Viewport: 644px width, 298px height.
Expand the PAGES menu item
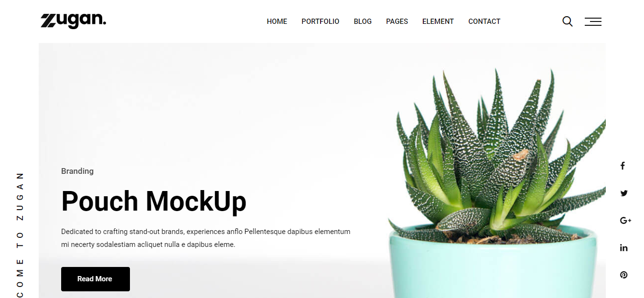(x=397, y=21)
